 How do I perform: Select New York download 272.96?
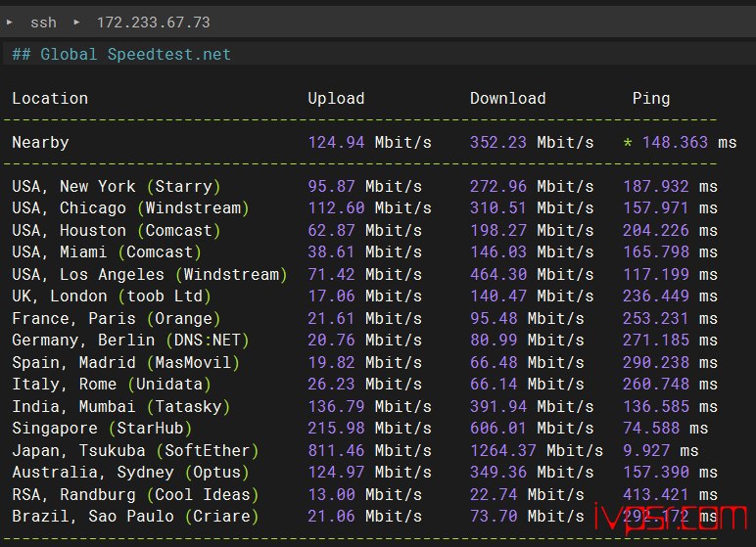point(498,187)
